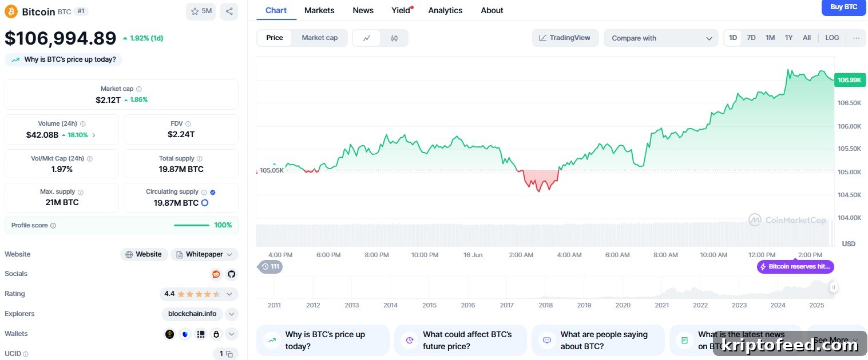Click the Profile score progress bar
Image resolution: width=868 pixels, height=360 pixels.
pos(192,225)
